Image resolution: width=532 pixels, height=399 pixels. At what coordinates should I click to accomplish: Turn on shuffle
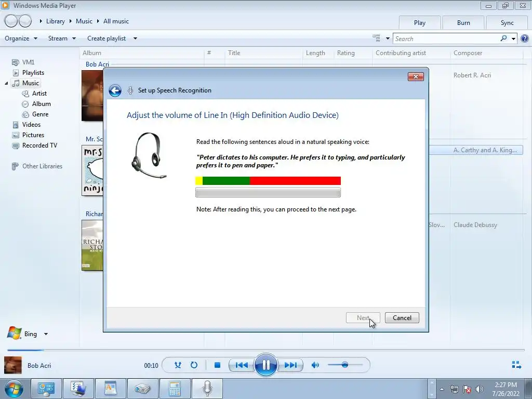[178, 365]
